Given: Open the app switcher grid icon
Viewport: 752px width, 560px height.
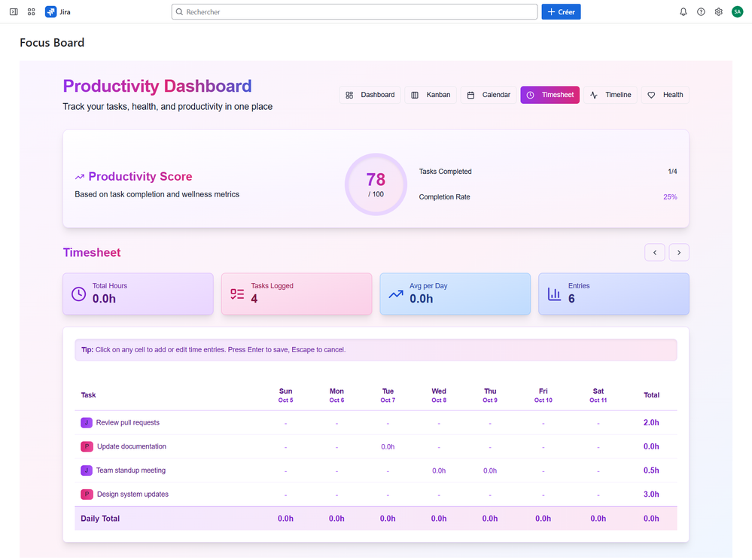Looking at the screenshot, I should click(x=31, y=11).
